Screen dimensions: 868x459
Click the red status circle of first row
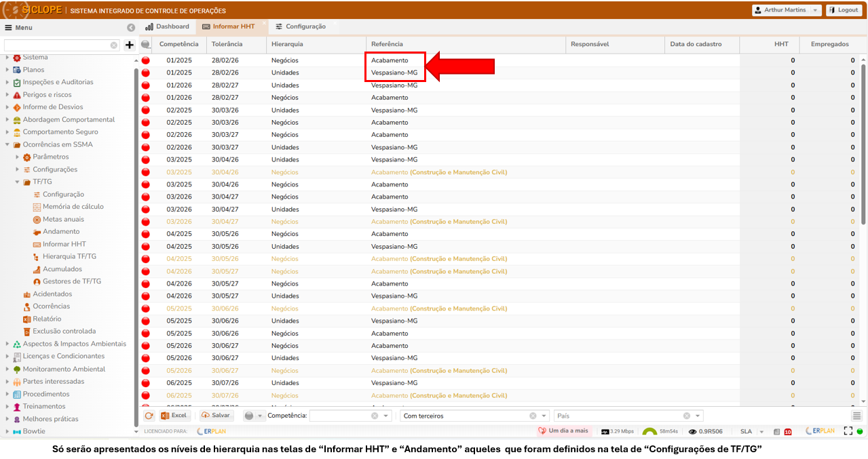(x=145, y=60)
